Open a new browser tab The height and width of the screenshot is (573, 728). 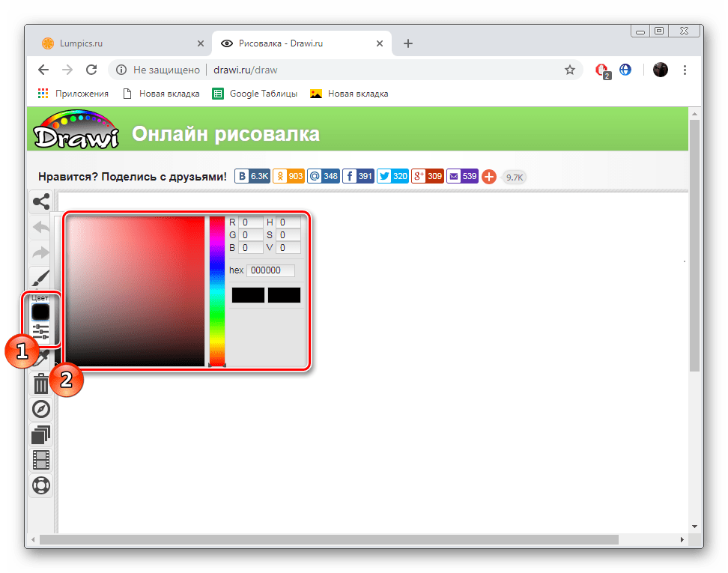tap(408, 43)
